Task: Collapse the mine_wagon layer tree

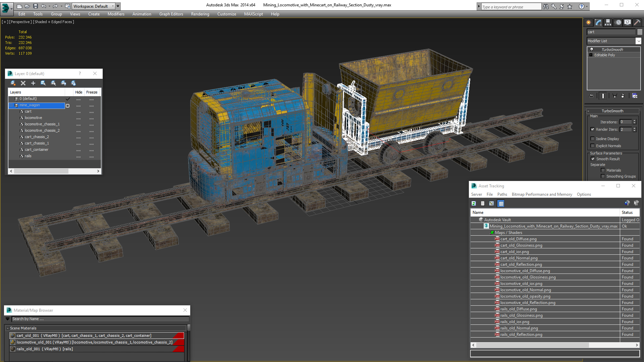Action: pos(11,105)
